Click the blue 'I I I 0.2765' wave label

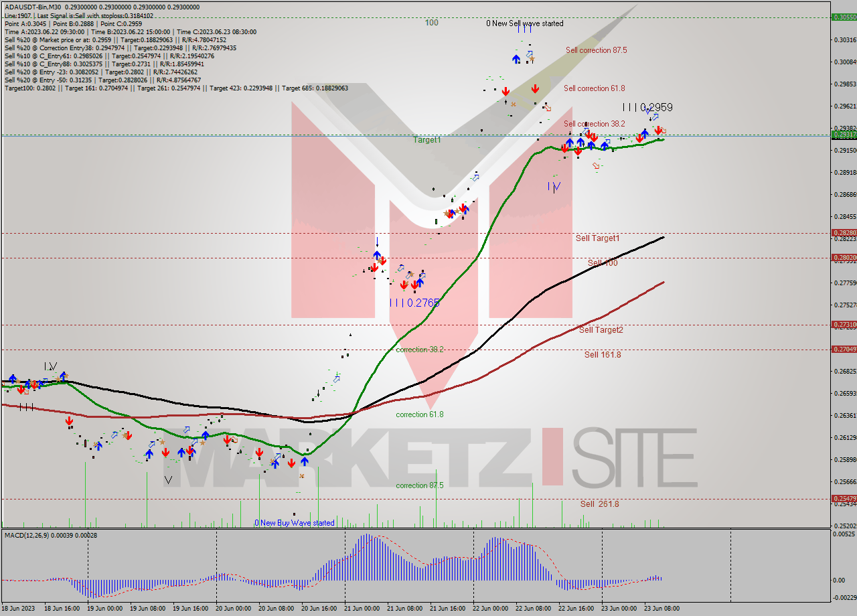coord(415,303)
